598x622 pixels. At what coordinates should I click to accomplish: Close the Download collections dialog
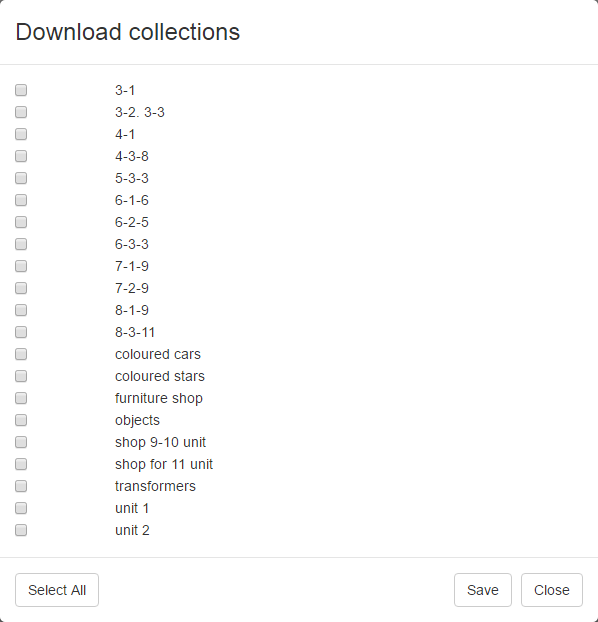click(x=552, y=590)
